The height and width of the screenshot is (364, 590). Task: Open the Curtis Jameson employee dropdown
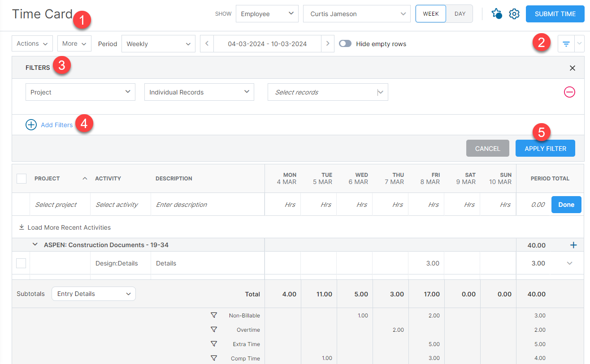(356, 14)
